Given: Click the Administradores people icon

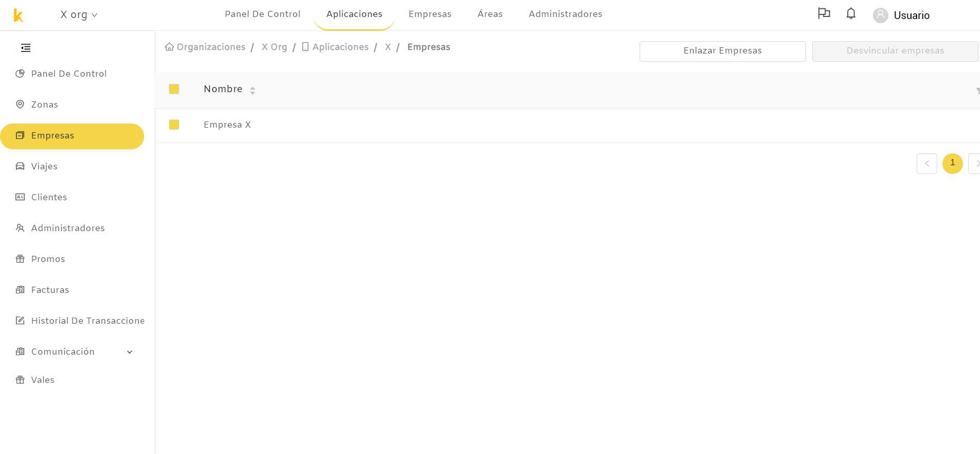Looking at the screenshot, I should pyautogui.click(x=20, y=228).
